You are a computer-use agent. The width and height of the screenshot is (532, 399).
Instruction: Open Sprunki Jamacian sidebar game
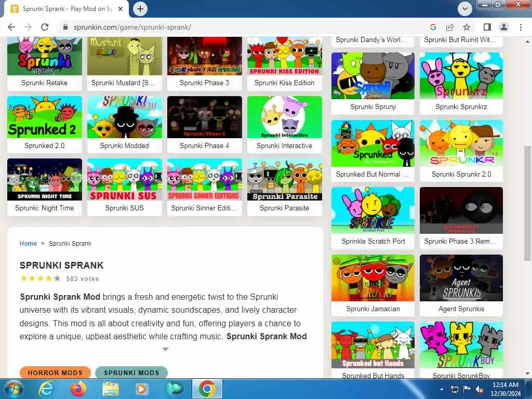(373, 285)
